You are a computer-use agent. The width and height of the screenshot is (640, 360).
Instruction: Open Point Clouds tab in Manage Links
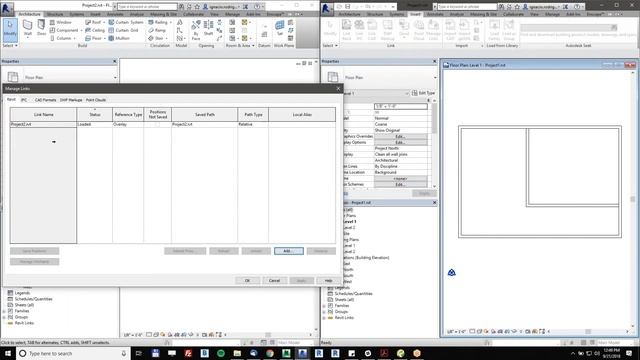(x=96, y=100)
